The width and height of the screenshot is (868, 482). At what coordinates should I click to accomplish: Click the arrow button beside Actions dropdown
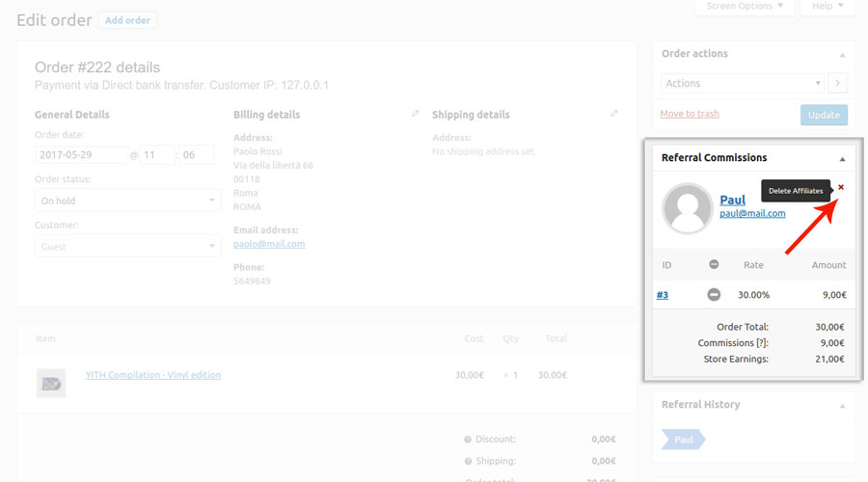point(837,84)
